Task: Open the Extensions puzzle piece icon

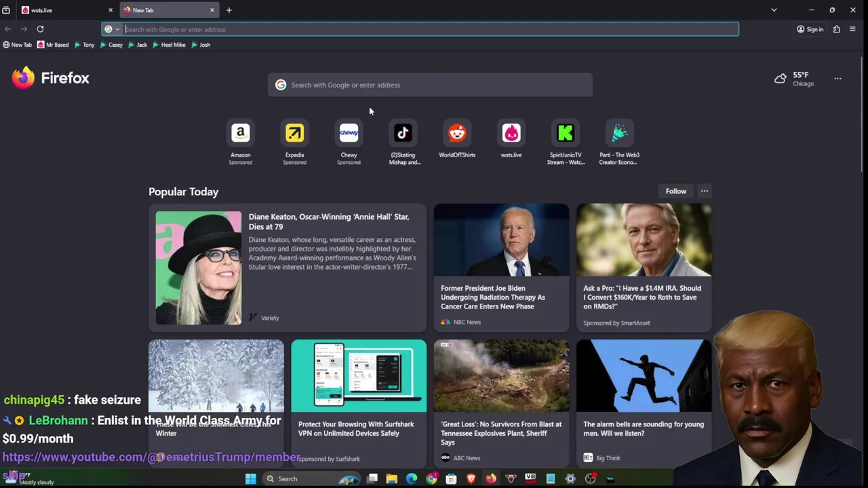Action: [x=836, y=29]
